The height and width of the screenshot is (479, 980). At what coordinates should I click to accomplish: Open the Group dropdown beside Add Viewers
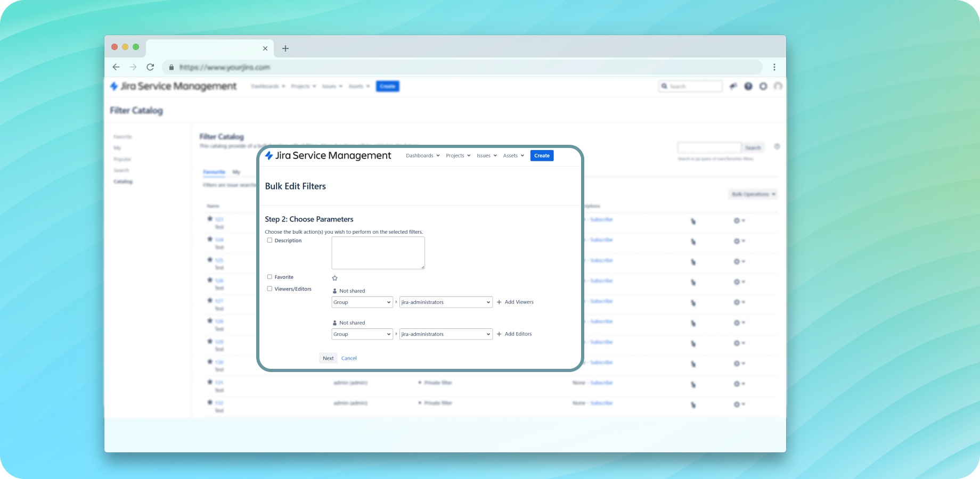362,302
